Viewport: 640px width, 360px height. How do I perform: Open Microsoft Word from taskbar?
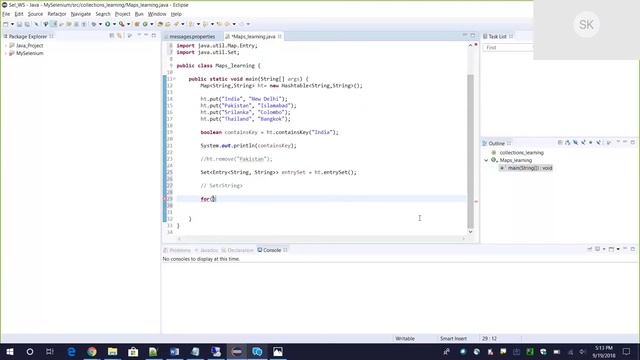174,351
